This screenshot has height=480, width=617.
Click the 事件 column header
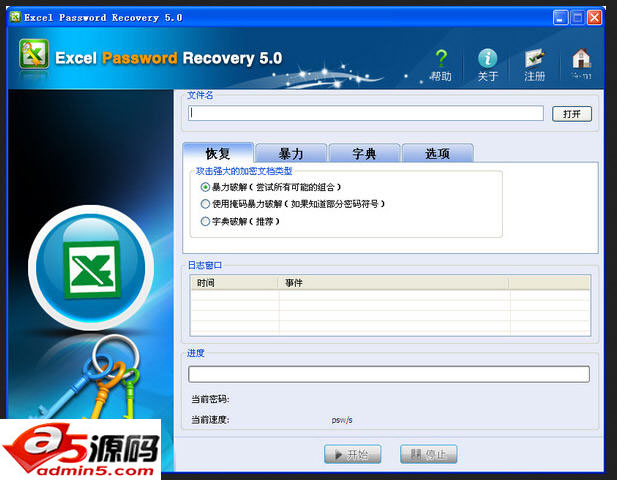pyautogui.click(x=394, y=283)
